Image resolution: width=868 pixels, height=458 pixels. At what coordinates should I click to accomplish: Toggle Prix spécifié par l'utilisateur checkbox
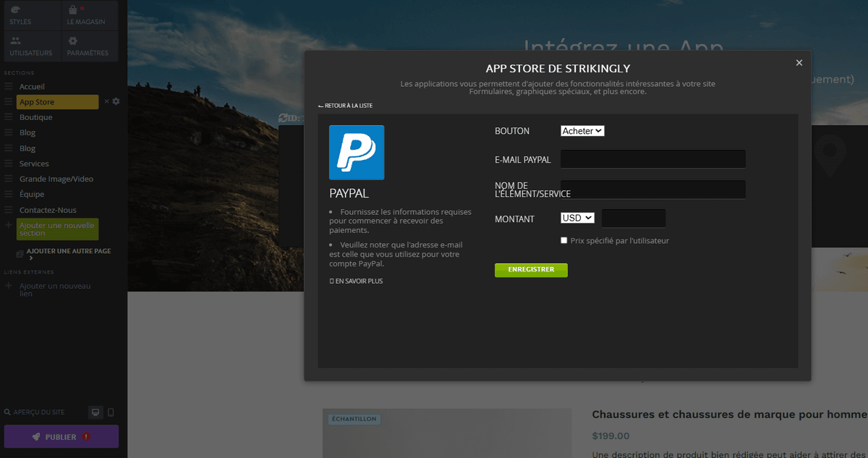click(564, 240)
